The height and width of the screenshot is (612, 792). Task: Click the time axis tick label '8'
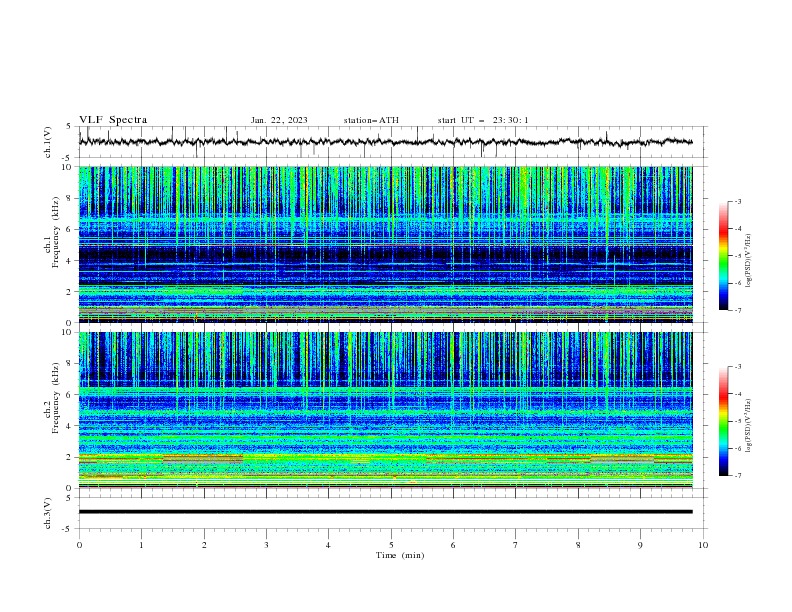(x=578, y=545)
